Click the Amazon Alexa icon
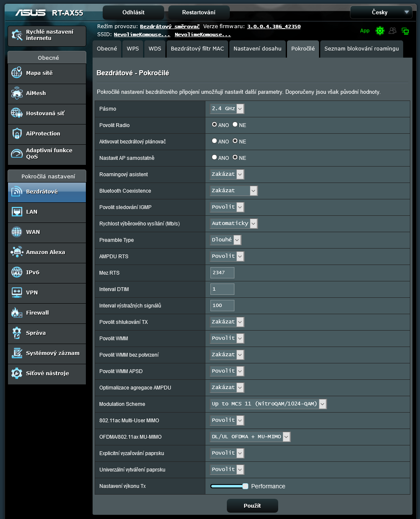 tap(17, 252)
